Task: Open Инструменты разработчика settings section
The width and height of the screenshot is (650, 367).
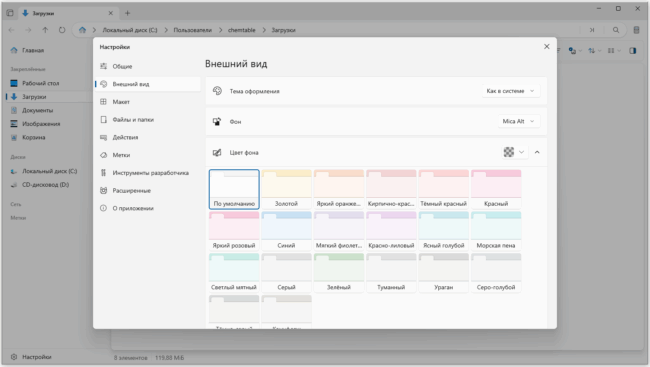Action: point(147,173)
